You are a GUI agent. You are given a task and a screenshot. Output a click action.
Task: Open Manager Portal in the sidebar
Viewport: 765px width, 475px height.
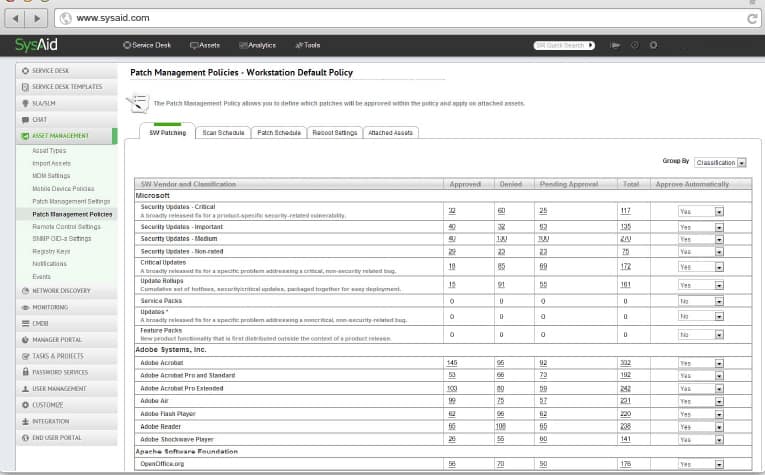coord(67,339)
